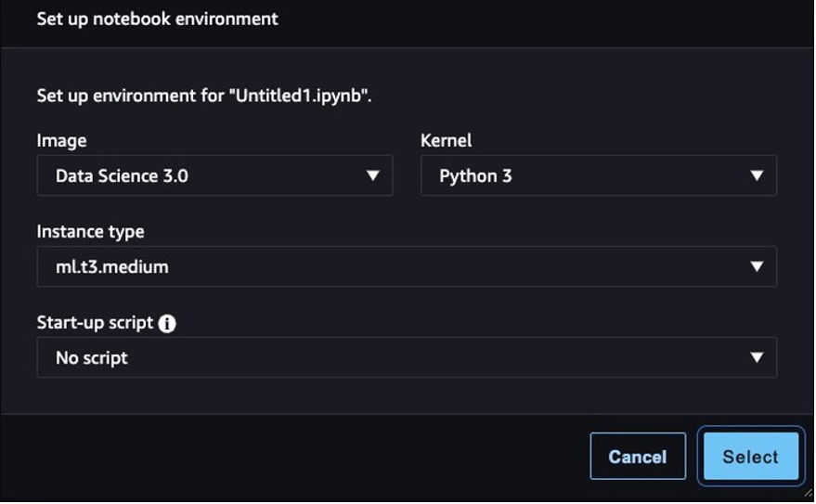Open the Instance type ml.t3.medium dropdown
816x504 pixels.
[406, 267]
